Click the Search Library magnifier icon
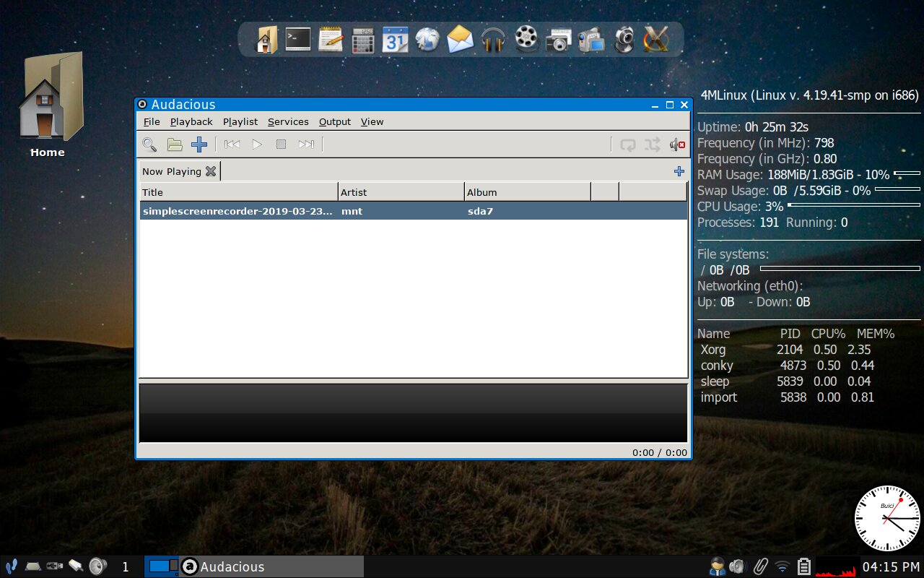Image resolution: width=924 pixels, height=578 pixels. click(x=149, y=144)
